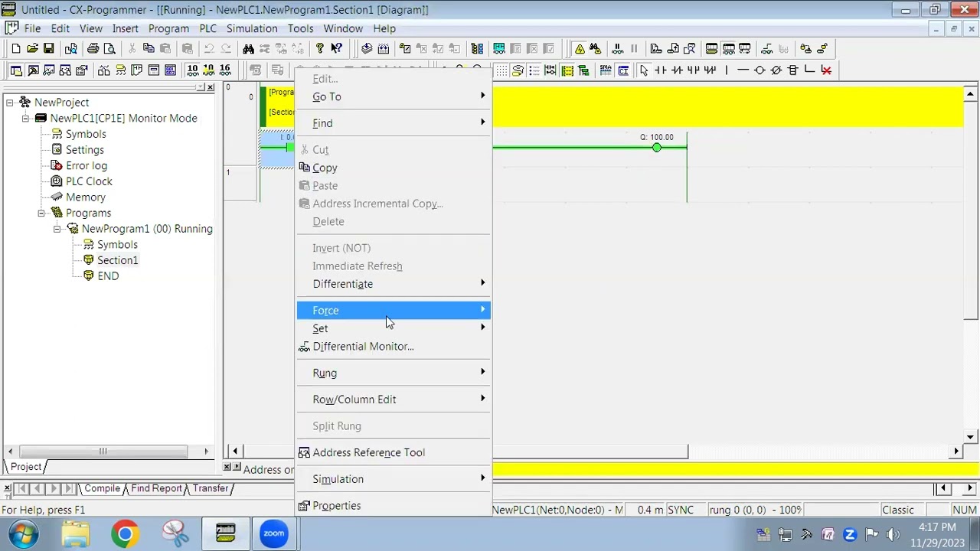Choose Address Reference Tool menu entry
Image resolution: width=980 pixels, height=551 pixels.
pos(394,453)
